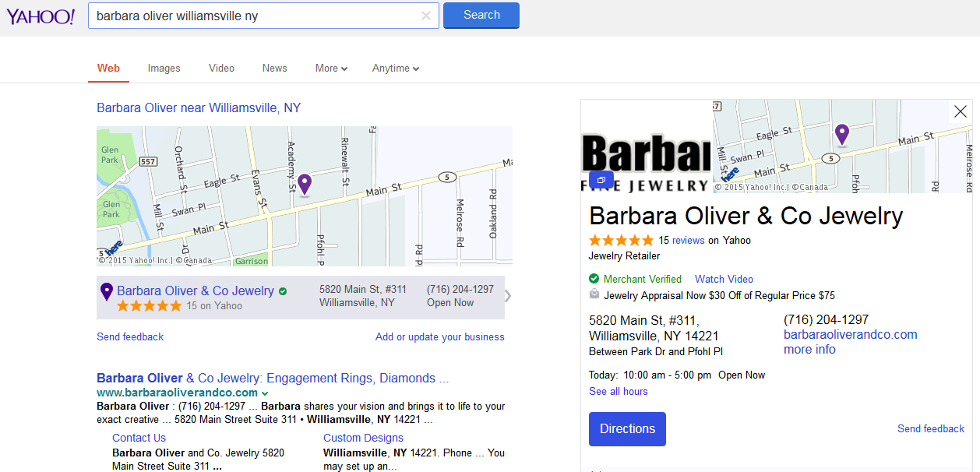Screen dimensions: 980x472
Task: Switch to the Images tab
Action: (x=164, y=69)
